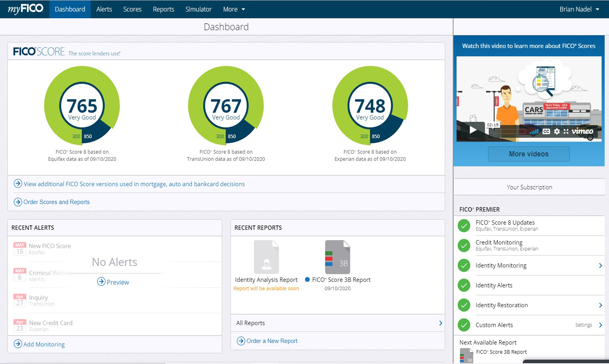Open the Brian Nadel account menu
The image size is (609, 364).
579,9
